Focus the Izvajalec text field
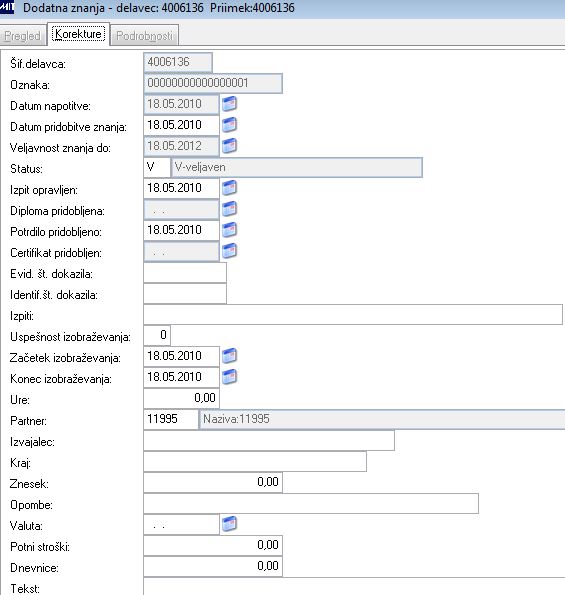 point(269,441)
